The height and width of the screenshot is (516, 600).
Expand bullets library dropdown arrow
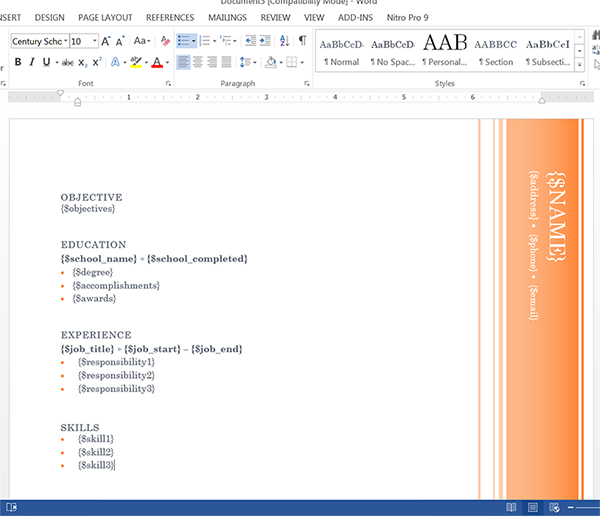(194, 41)
